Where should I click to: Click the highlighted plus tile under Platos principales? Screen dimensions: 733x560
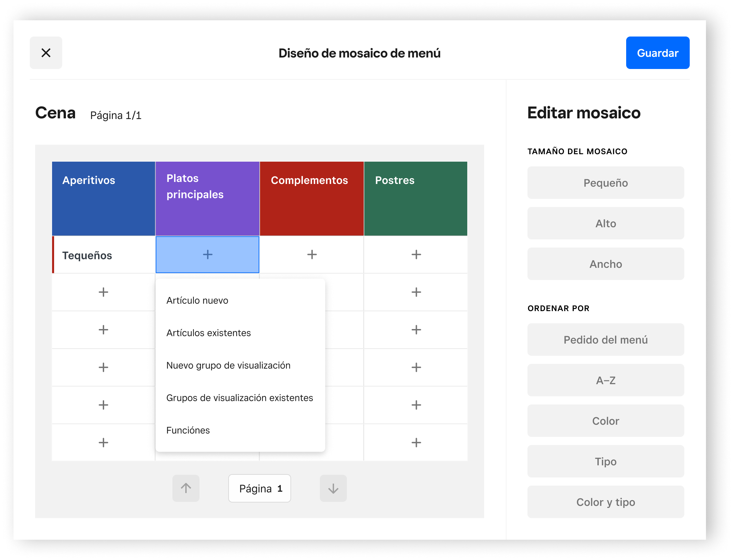pos(207,255)
